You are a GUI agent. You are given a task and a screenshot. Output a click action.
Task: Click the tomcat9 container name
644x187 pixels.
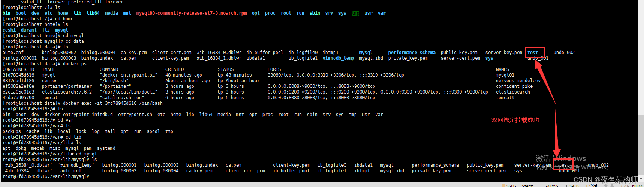point(505,98)
